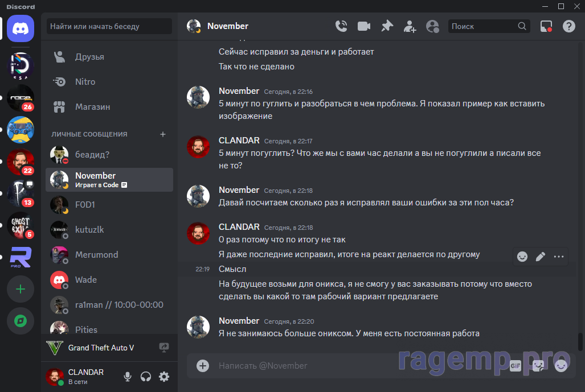Open chat with kutuzlk
Viewport: 585px width, 392px height.
(x=89, y=230)
